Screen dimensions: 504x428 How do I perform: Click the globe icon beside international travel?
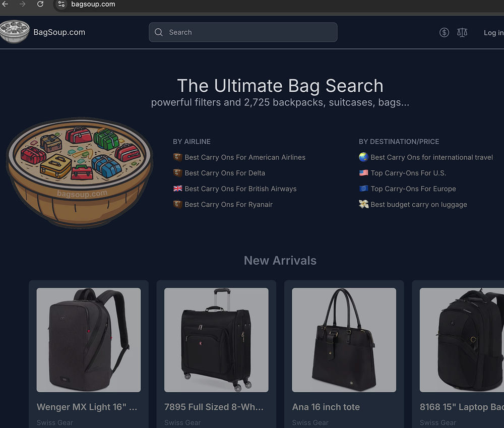coord(363,157)
